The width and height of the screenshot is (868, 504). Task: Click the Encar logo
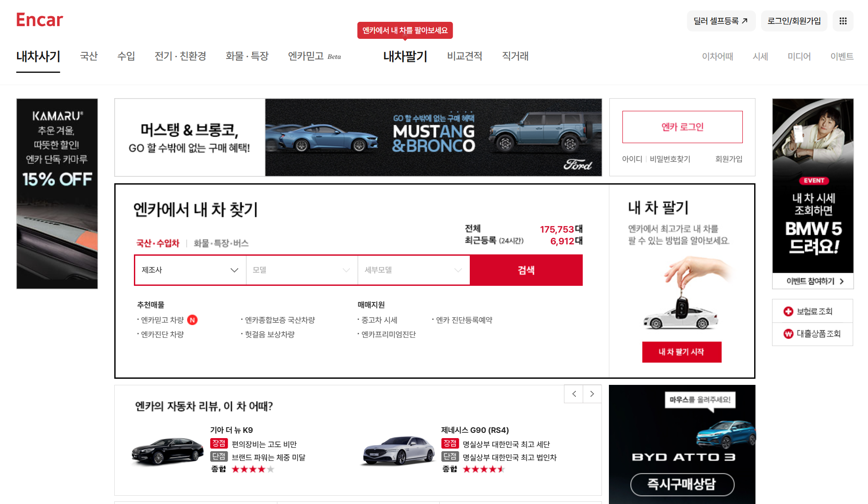[x=39, y=20]
